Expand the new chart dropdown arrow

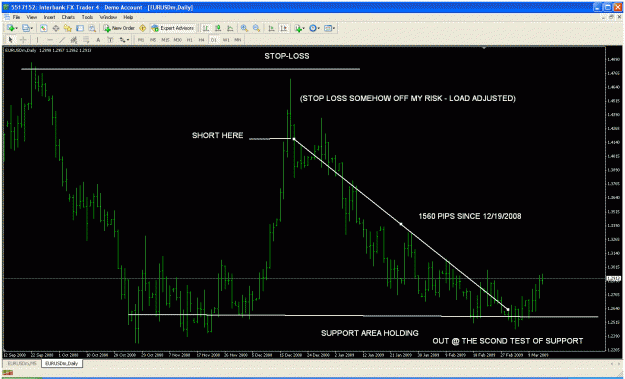click(16, 28)
